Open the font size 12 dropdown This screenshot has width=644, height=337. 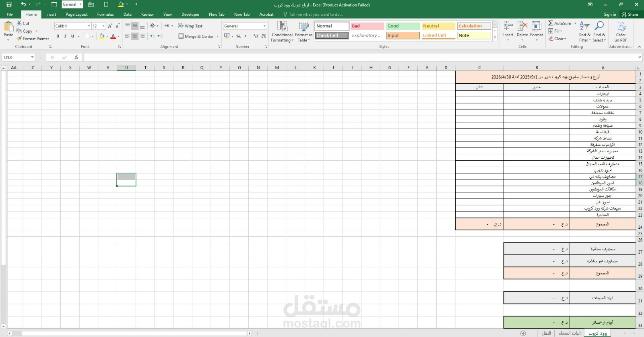click(103, 26)
